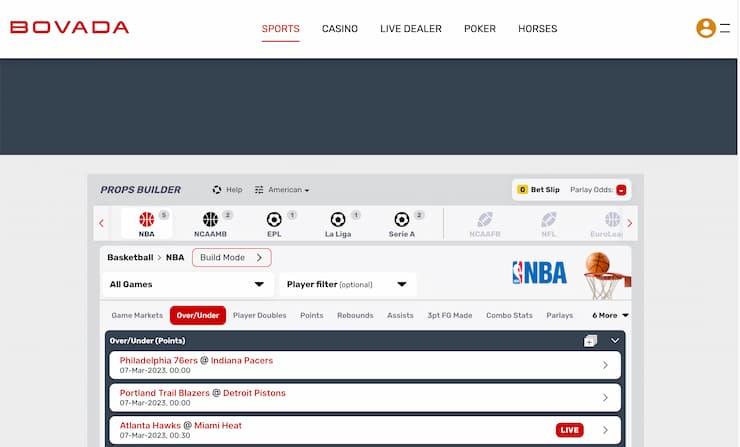Click the PROPS BUILDER title
740x447 pixels.
[141, 190]
